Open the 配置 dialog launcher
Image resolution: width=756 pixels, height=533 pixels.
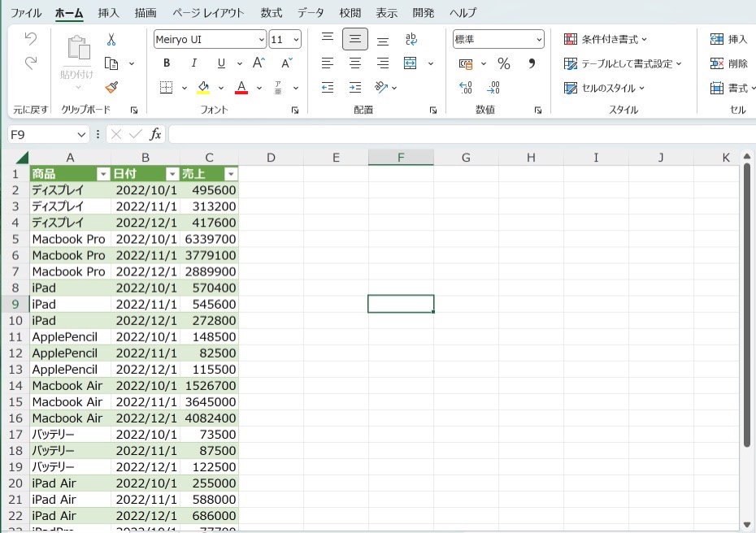[x=433, y=110]
